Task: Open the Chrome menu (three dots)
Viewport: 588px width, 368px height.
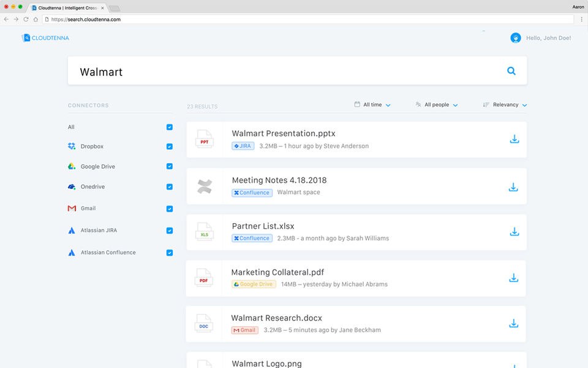Action: pos(579,19)
